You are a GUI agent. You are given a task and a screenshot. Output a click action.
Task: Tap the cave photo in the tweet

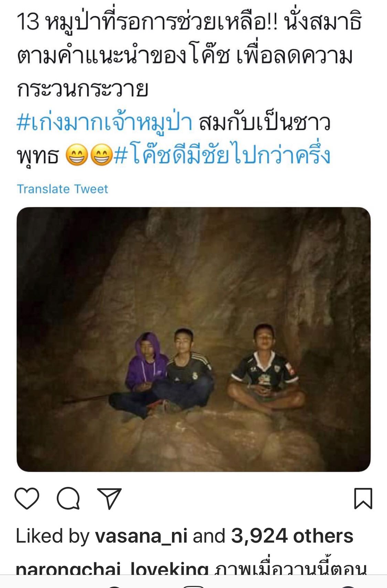(x=194, y=339)
